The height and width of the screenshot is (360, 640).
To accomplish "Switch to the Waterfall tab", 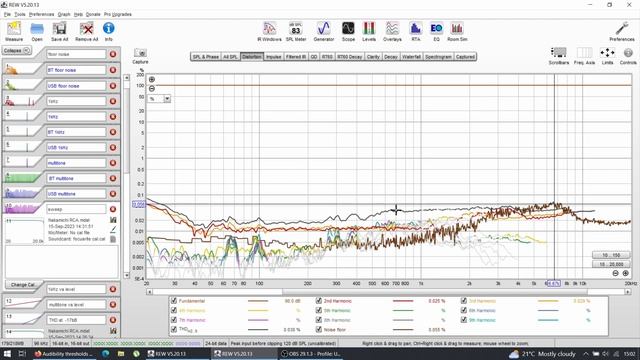I will (411, 57).
